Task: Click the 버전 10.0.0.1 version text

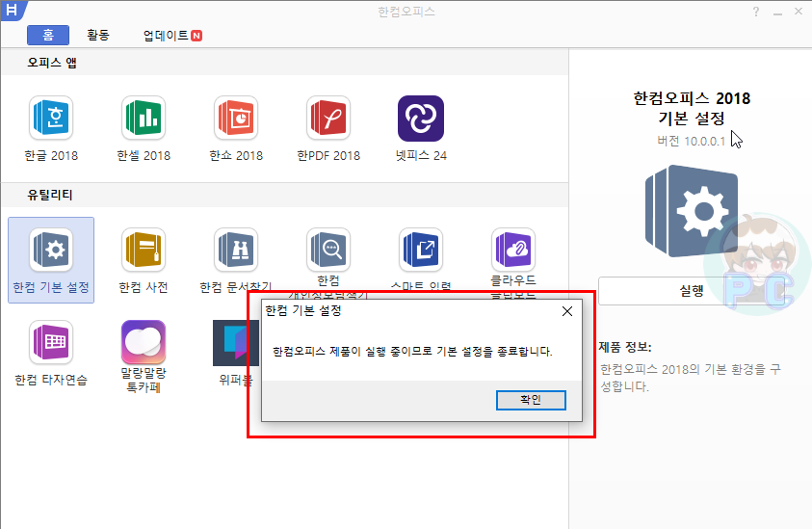Action: (692, 141)
